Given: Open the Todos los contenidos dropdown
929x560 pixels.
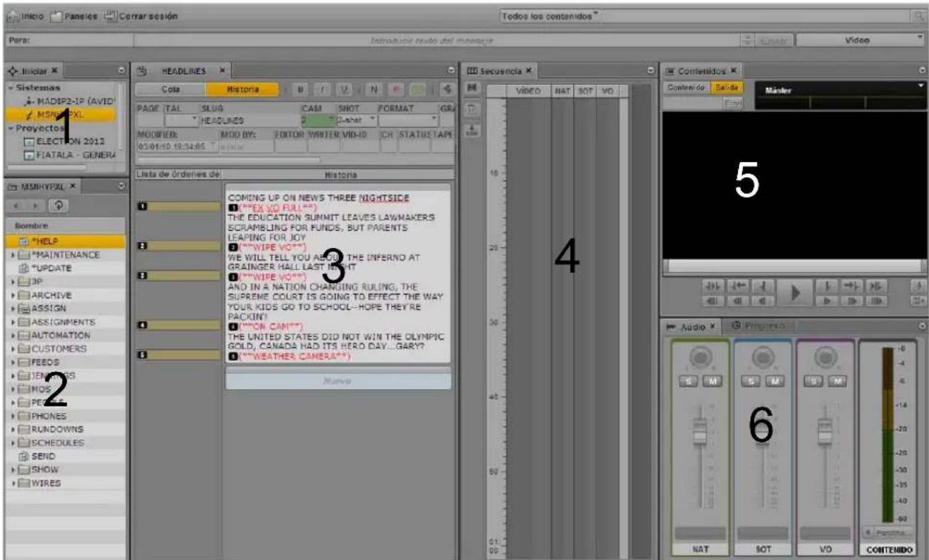Looking at the screenshot, I should pos(550,16).
